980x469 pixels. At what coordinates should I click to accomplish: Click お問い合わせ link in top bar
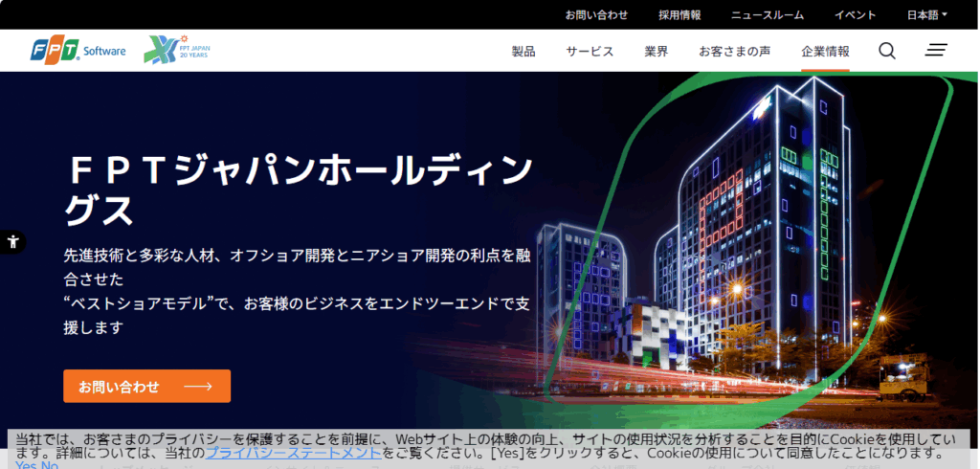[x=596, y=15]
